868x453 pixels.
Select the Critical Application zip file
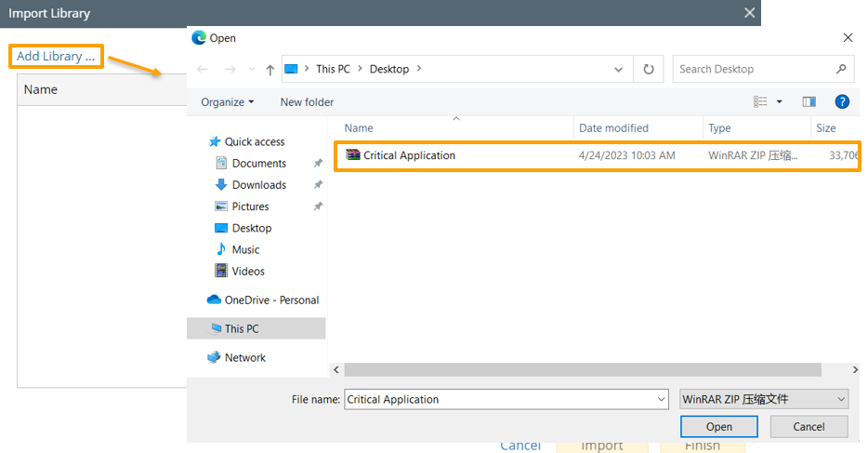point(409,155)
